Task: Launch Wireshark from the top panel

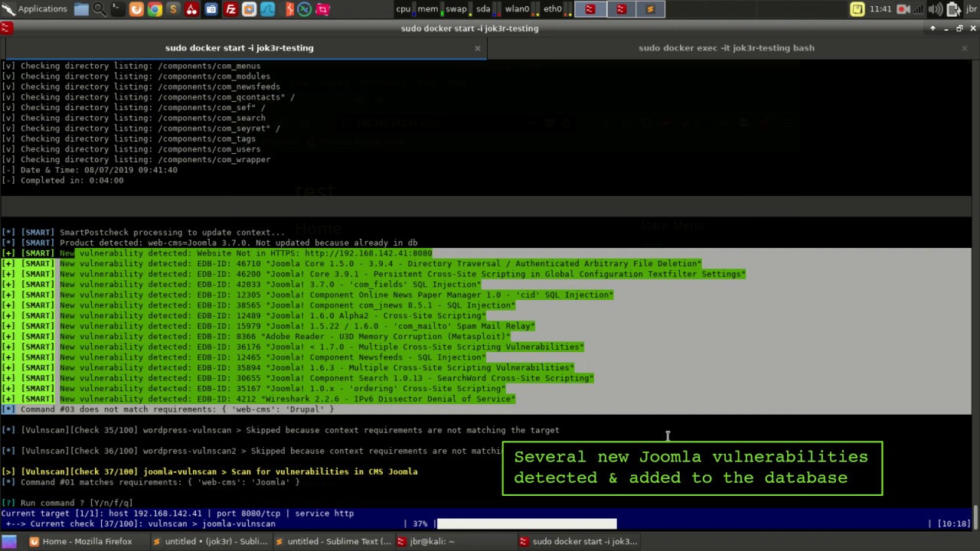Action: [x=267, y=9]
